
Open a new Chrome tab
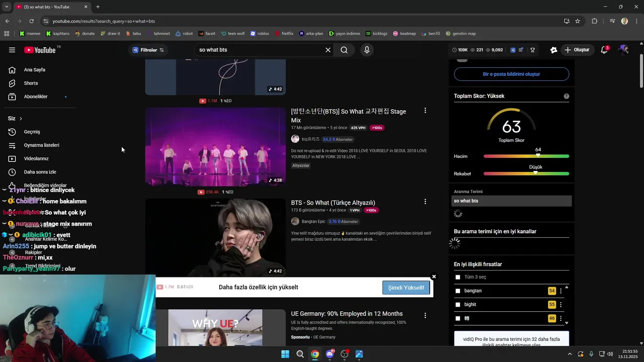pyautogui.click(x=98, y=7)
